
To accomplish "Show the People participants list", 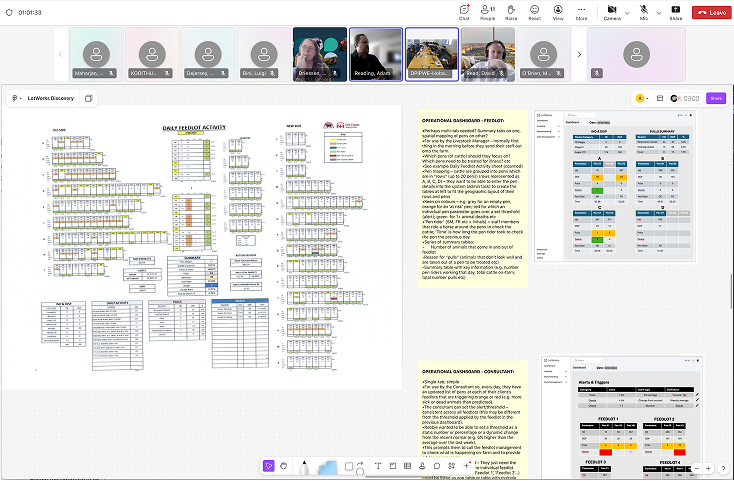I will point(488,11).
